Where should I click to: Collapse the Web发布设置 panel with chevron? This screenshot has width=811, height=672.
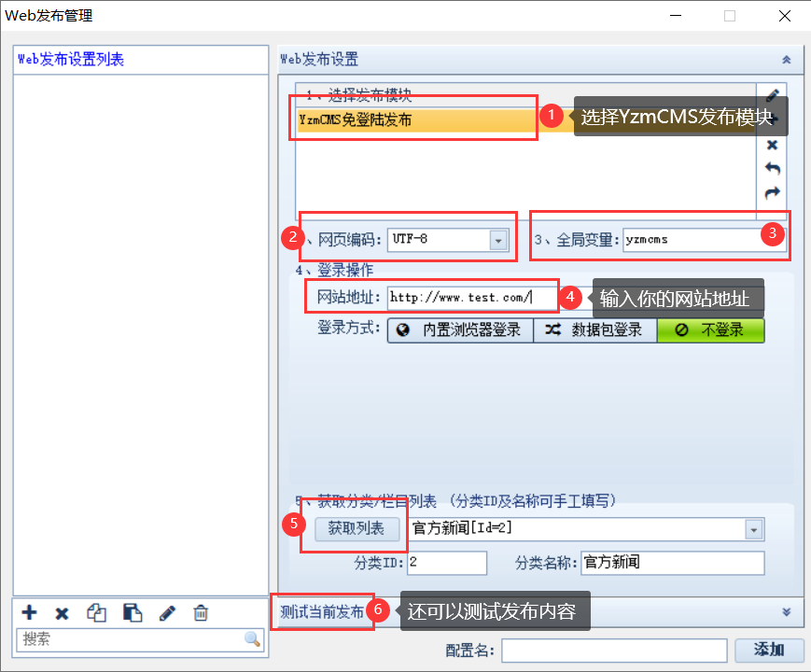(786, 59)
